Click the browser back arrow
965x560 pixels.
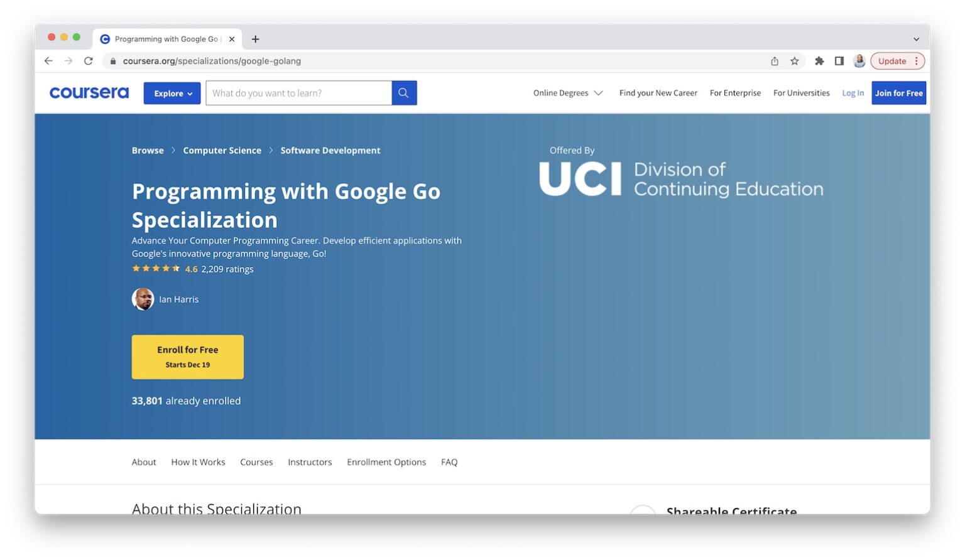coord(48,61)
